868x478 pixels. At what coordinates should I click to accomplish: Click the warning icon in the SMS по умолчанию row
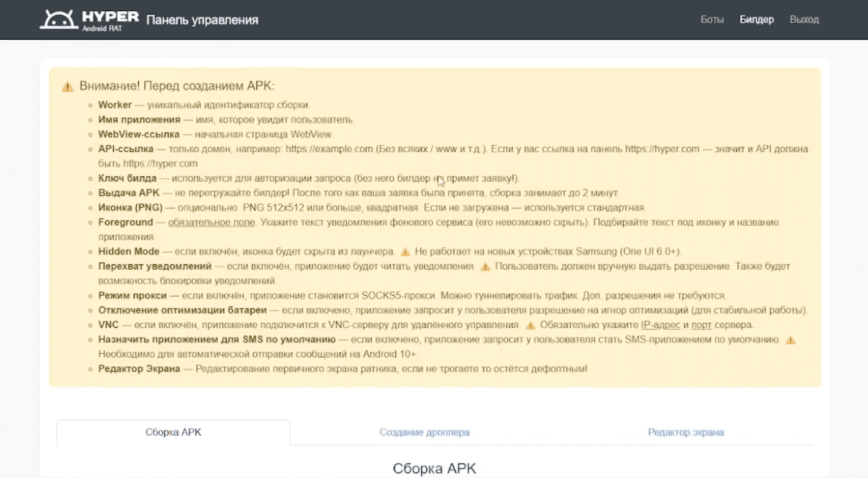click(x=790, y=340)
